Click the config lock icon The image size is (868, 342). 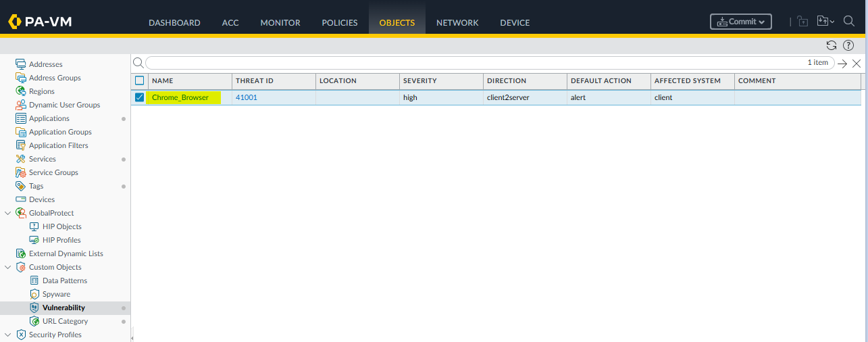point(802,22)
